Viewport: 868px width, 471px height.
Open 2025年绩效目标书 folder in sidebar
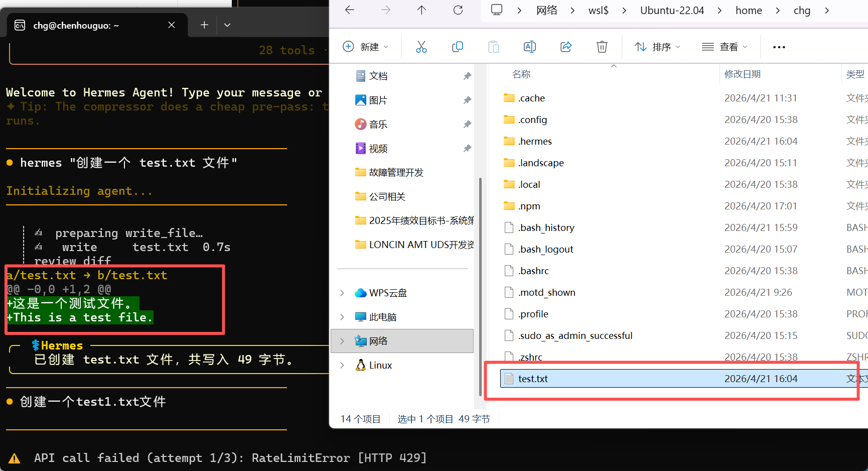click(414, 220)
